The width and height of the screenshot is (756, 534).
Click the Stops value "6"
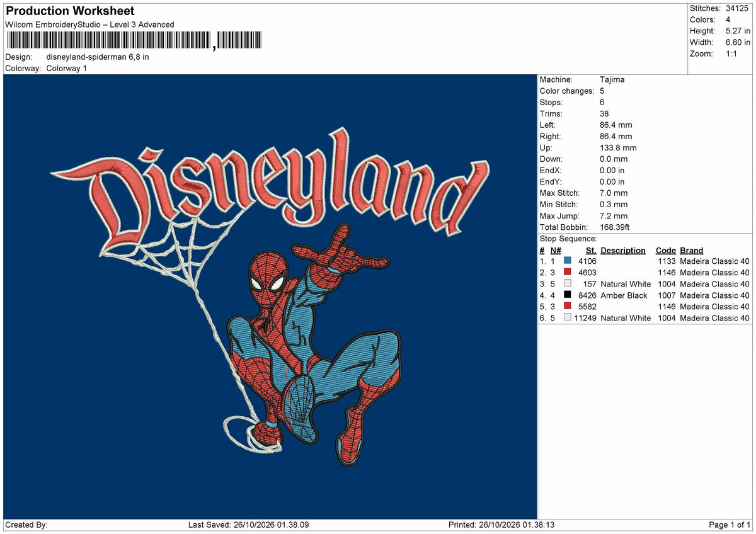602,103
